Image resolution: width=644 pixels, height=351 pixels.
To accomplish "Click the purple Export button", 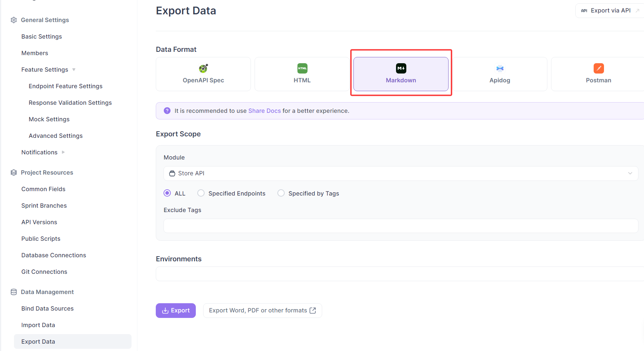I will click(176, 311).
